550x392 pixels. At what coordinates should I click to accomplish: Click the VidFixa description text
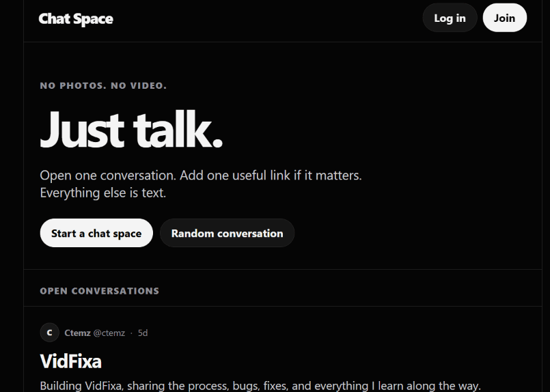(260, 386)
